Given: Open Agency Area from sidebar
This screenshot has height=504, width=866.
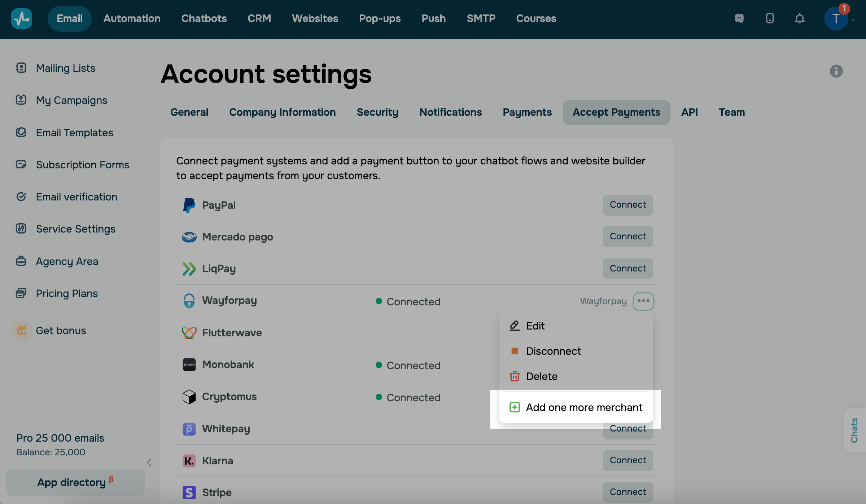Looking at the screenshot, I should (67, 261).
